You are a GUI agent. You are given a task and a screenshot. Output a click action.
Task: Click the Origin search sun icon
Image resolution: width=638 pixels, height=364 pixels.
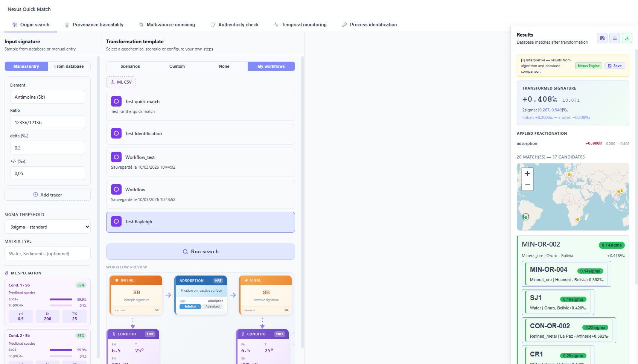pos(15,25)
